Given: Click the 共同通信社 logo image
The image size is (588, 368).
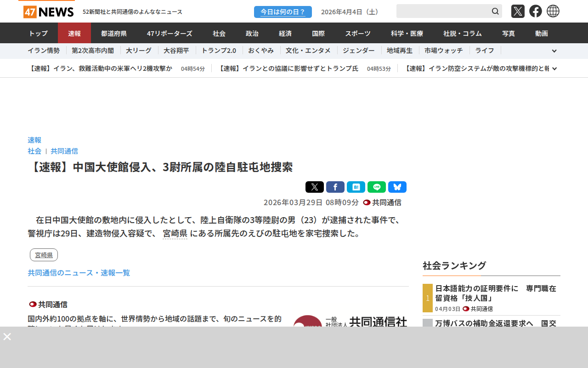Looking at the screenshot, I should [351, 321].
